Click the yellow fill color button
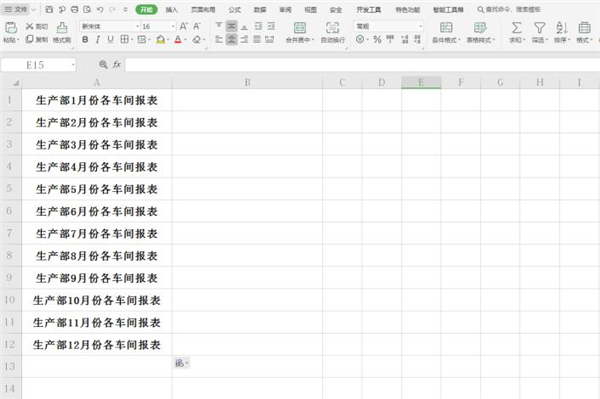 tap(161, 40)
